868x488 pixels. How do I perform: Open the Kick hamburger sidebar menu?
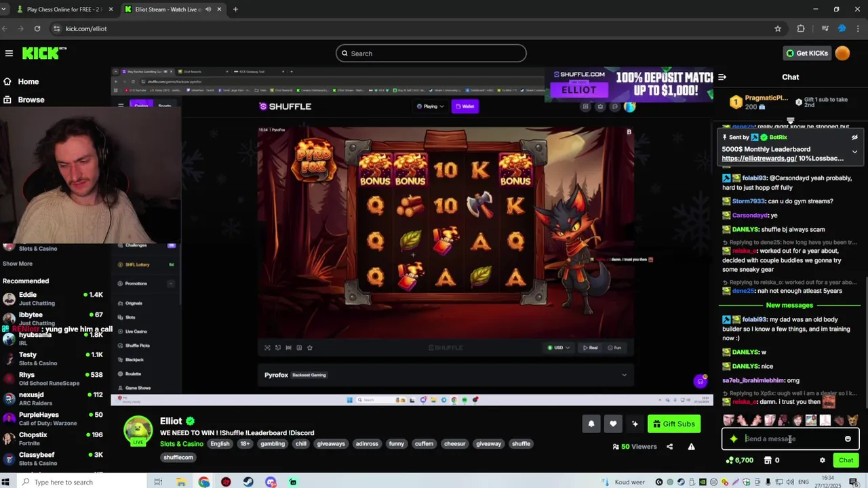point(9,53)
